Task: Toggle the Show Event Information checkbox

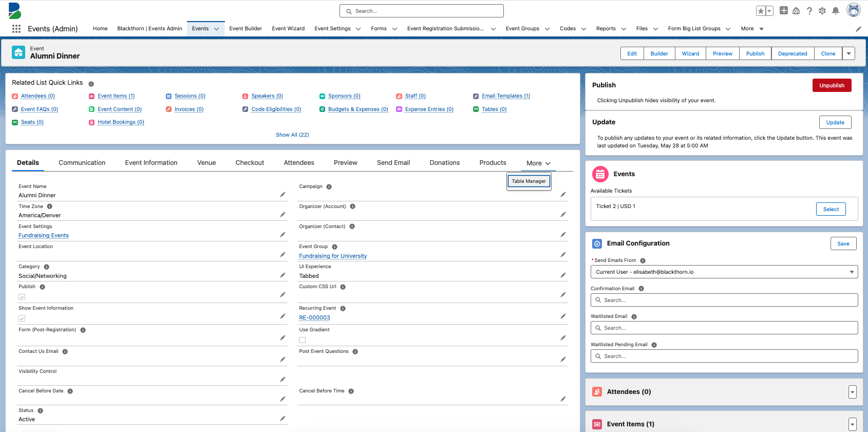Action: pos(22,318)
